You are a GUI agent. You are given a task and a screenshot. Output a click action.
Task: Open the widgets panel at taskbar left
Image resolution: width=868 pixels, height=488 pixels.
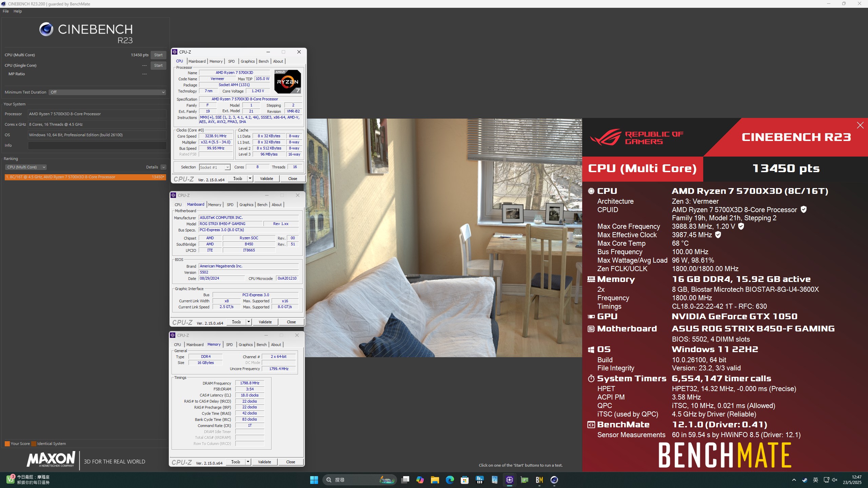pos(28,480)
